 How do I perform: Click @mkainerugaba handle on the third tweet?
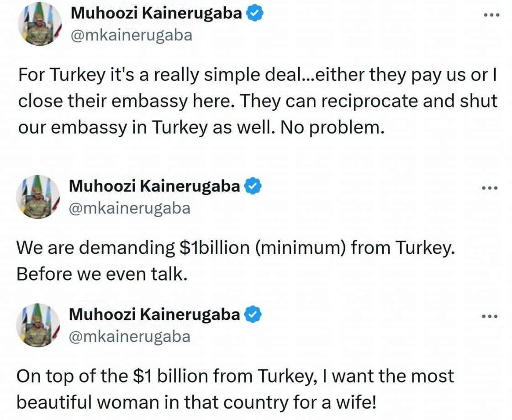(130, 336)
